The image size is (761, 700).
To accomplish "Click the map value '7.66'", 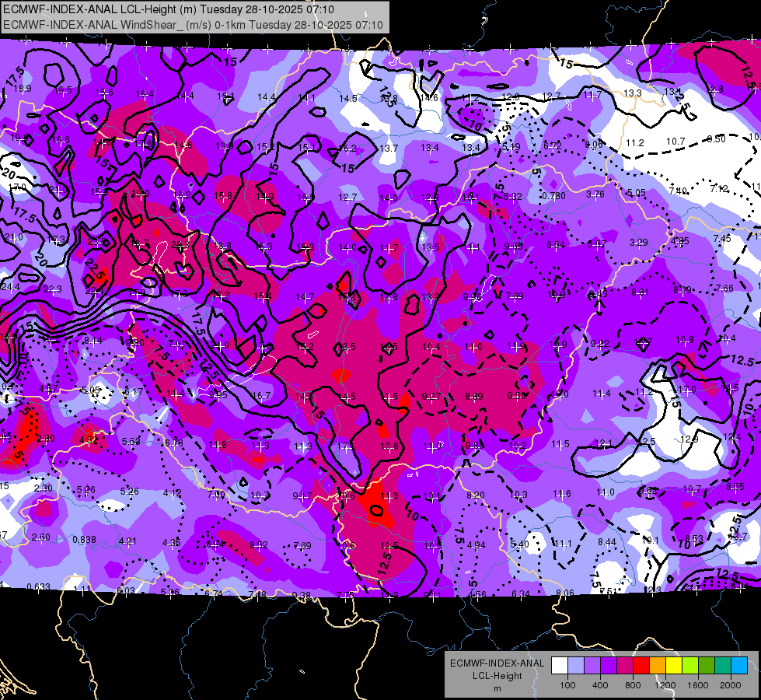I will (x=724, y=289).
